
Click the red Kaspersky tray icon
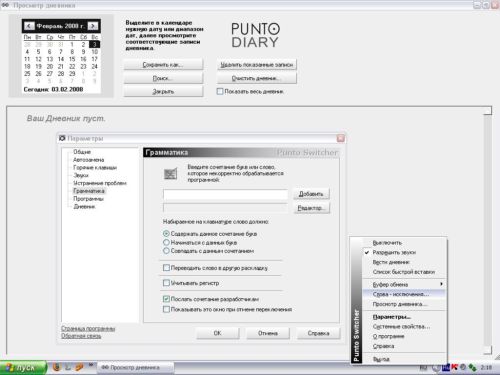pos(454,367)
